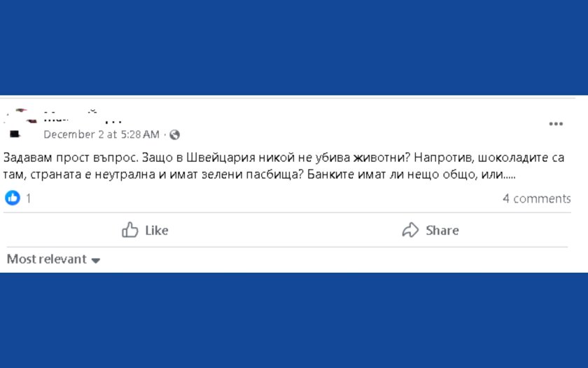Open the December 2 at 5:28 AM timestamp
This screenshot has height=368, width=588.
101,135
